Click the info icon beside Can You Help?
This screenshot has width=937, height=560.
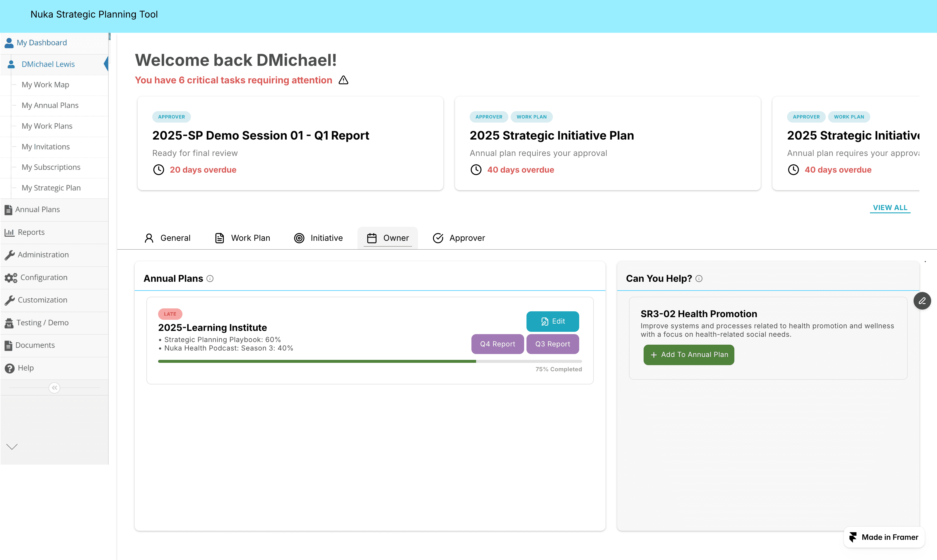click(x=699, y=279)
